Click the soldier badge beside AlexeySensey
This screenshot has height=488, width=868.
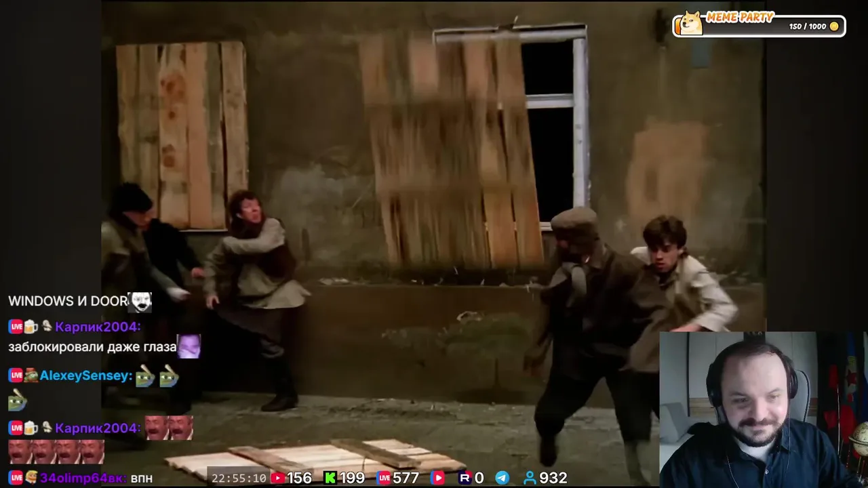[x=31, y=375]
